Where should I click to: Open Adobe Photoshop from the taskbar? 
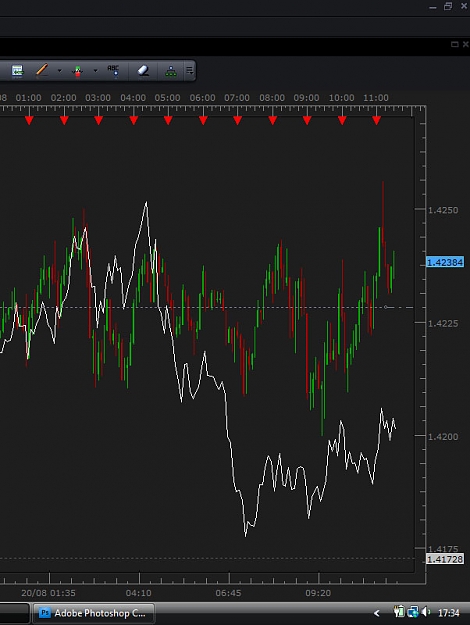coord(93,613)
